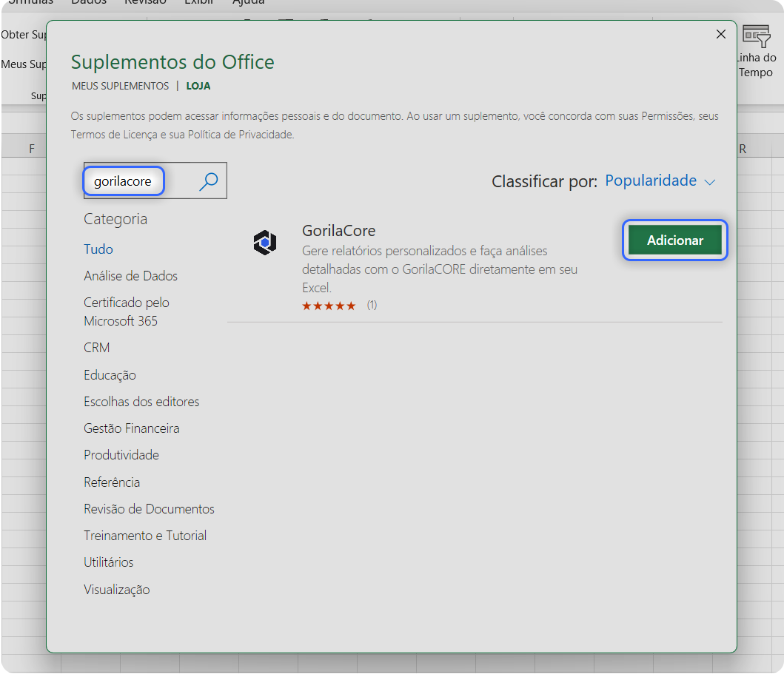Select the Visualização category
Image resolution: width=784 pixels, height=674 pixels.
pos(117,590)
